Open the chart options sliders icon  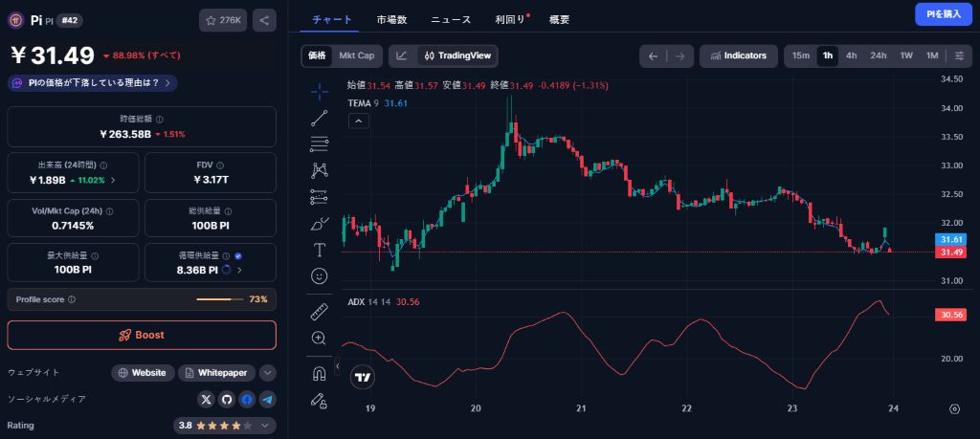[x=959, y=56]
